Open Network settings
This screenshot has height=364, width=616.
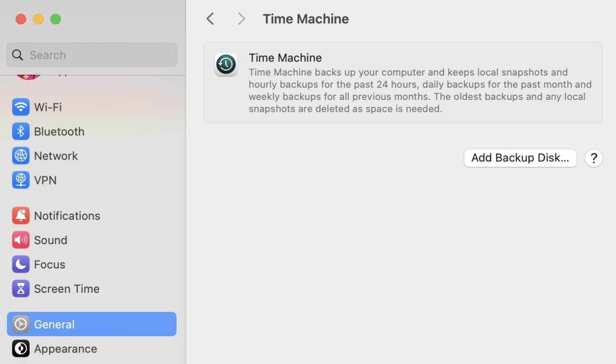pos(56,156)
